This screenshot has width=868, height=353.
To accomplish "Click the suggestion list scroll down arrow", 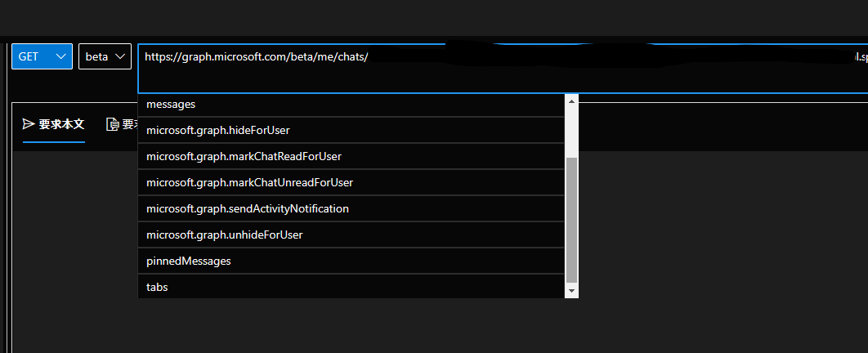I will point(572,291).
